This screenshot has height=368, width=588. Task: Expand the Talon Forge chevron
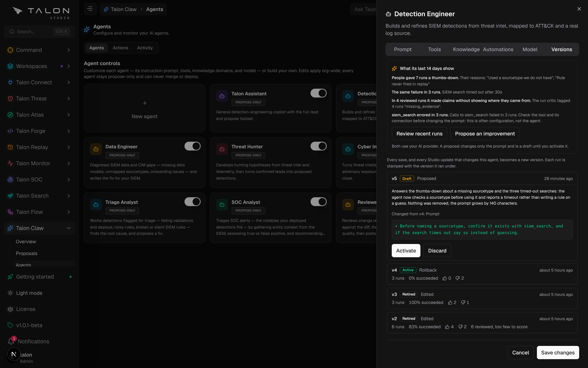69,131
